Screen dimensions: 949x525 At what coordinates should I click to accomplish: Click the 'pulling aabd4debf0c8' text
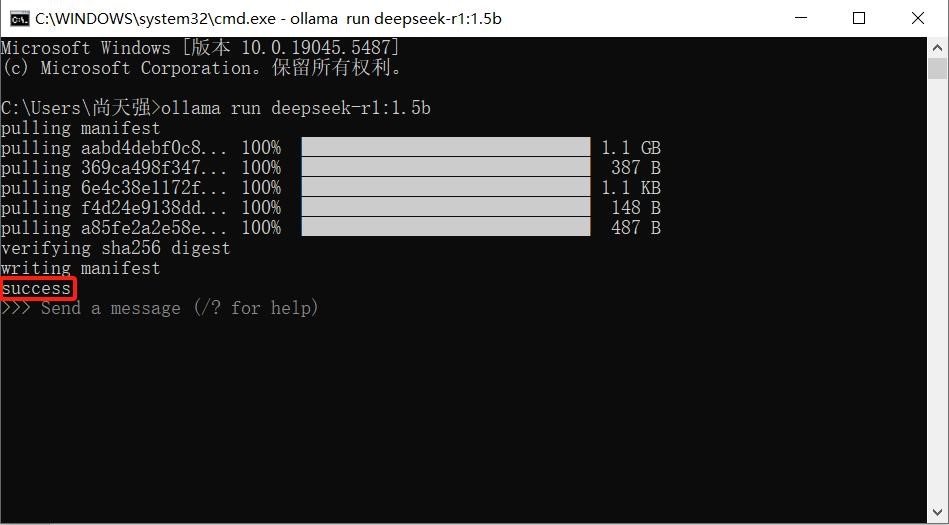pos(114,148)
